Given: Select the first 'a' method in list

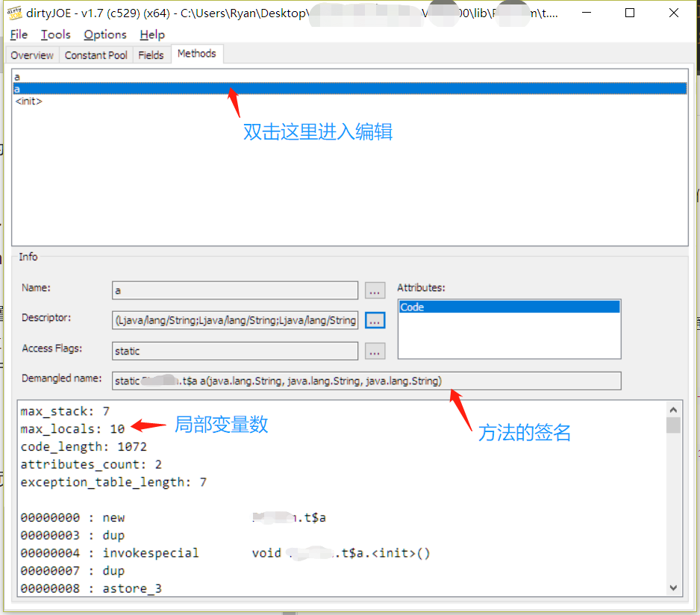Looking at the screenshot, I should point(17,77).
